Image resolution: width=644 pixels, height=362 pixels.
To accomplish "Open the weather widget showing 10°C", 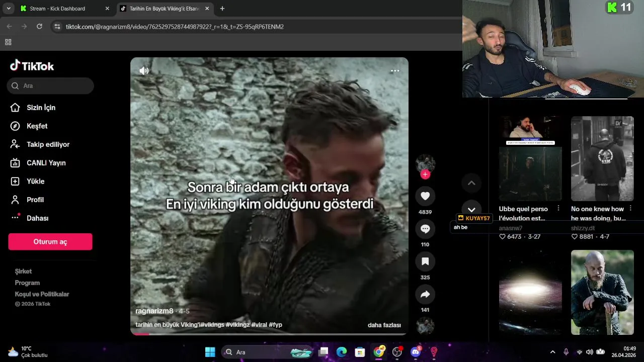I will (x=28, y=352).
